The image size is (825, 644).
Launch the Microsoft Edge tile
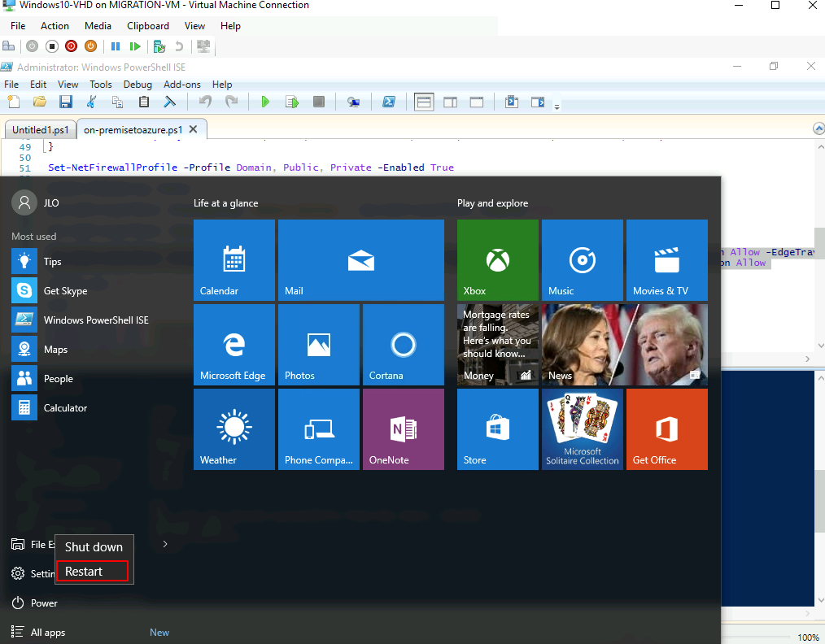point(234,345)
